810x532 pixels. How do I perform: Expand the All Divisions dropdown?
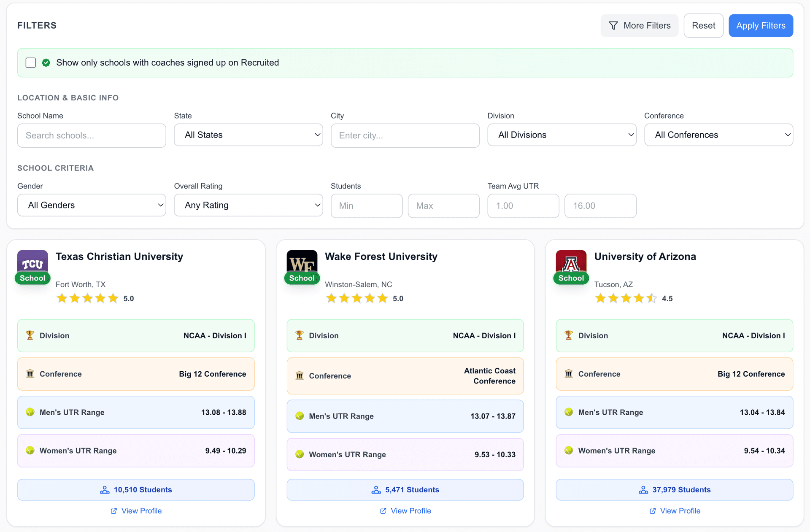[562, 135]
